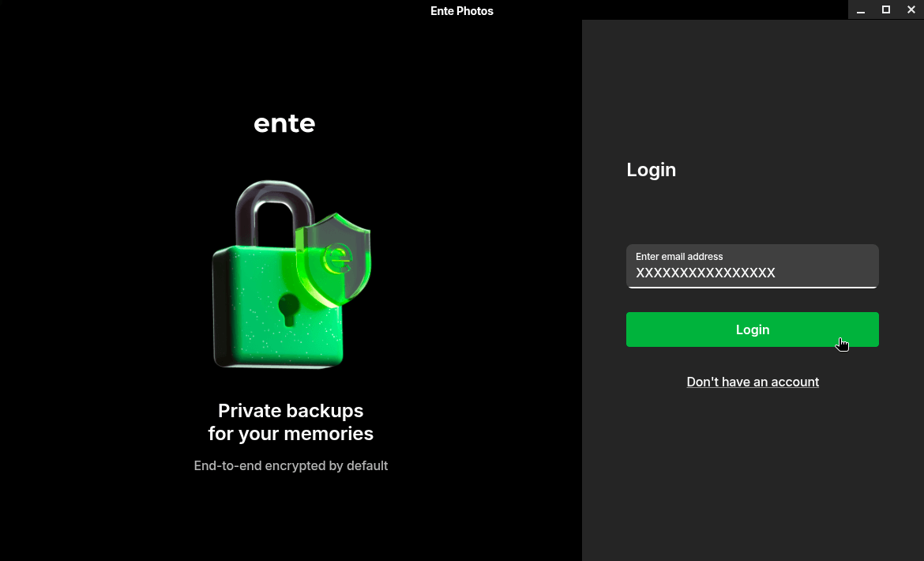Click the green padlock illustration
This screenshot has height=561, width=924.
coord(291,274)
